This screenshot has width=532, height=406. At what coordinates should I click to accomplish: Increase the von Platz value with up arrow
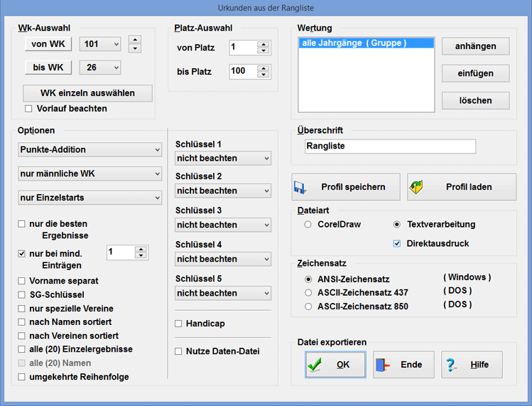coord(264,44)
